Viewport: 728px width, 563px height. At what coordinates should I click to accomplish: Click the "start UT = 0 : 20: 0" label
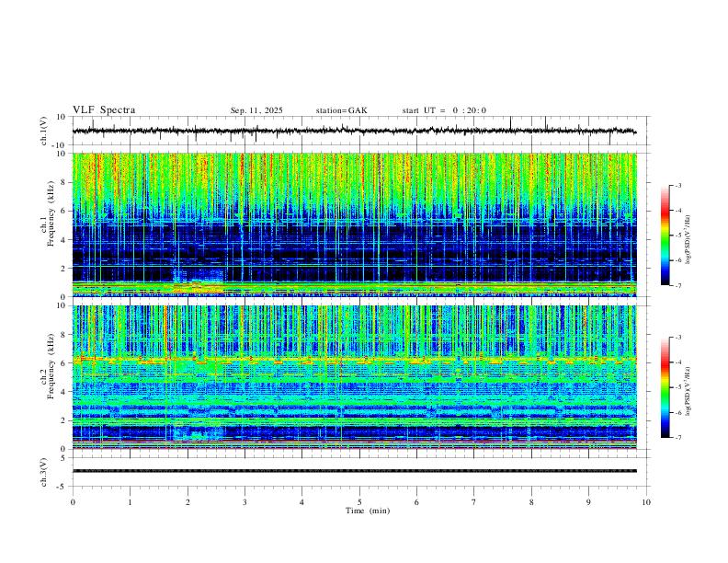point(444,110)
